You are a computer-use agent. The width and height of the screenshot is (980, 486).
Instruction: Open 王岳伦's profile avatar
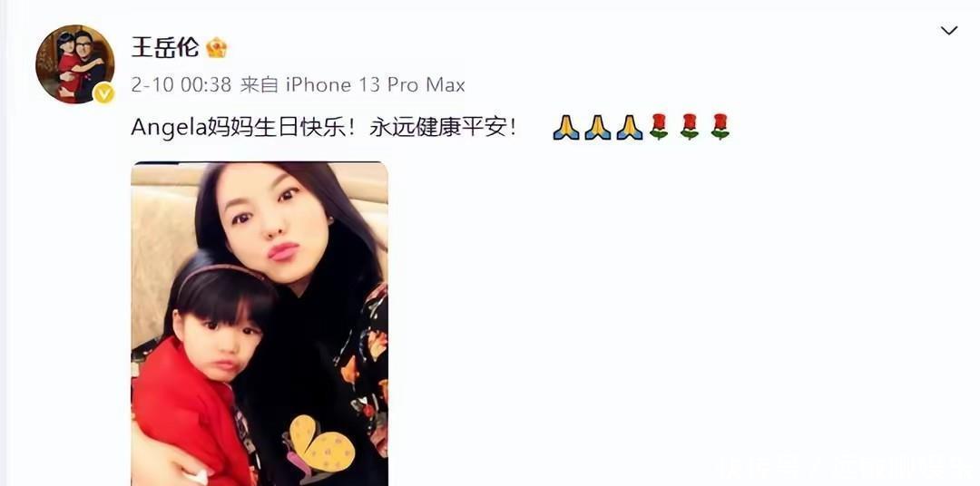(x=75, y=63)
